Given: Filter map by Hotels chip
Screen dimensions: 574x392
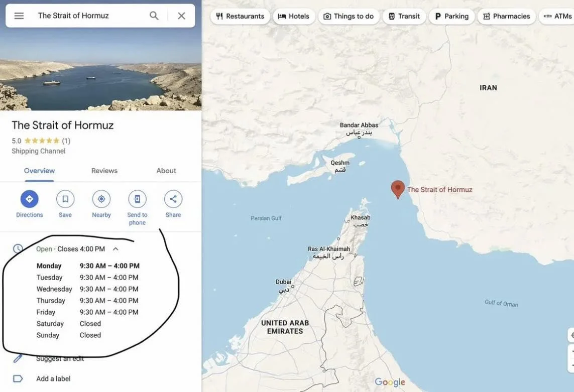Looking at the screenshot, I should (294, 16).
